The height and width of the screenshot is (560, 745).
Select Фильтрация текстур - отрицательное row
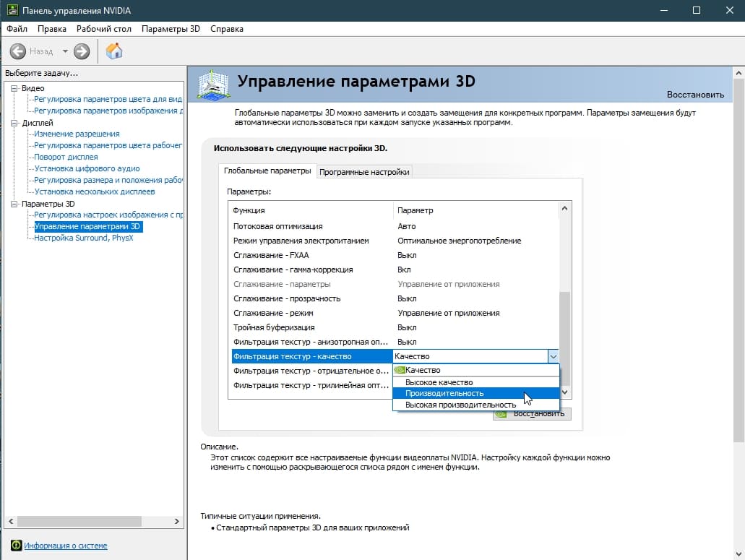tap(311, 371)
